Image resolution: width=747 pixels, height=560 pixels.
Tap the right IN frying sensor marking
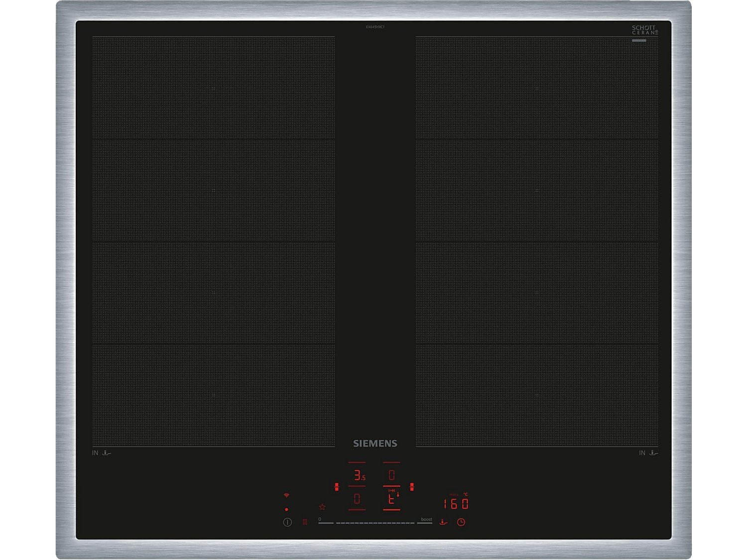pos(648,453)
